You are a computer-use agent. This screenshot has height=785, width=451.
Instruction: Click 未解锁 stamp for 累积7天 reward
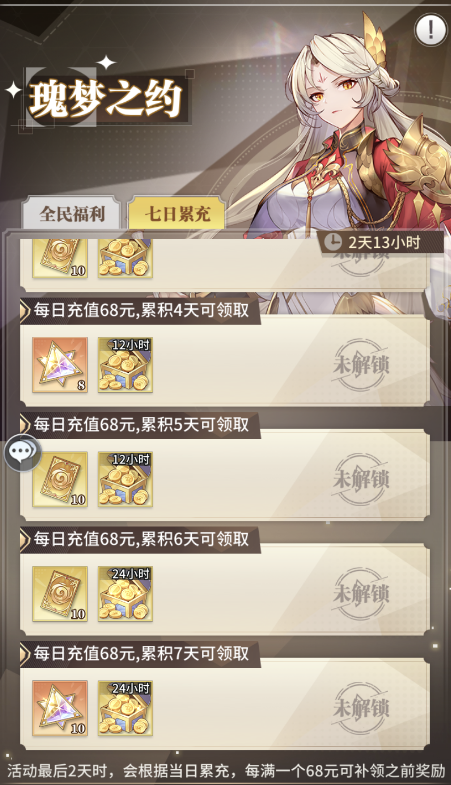point(361,708)
